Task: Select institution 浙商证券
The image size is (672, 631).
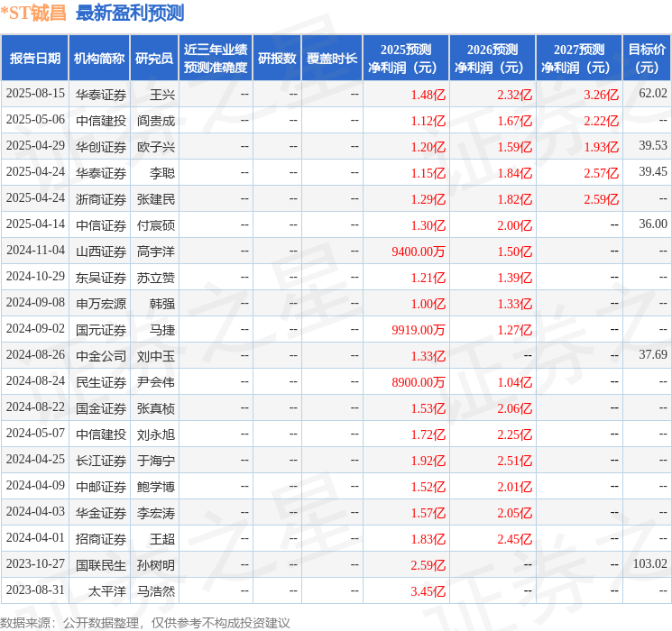Action: 101,199
